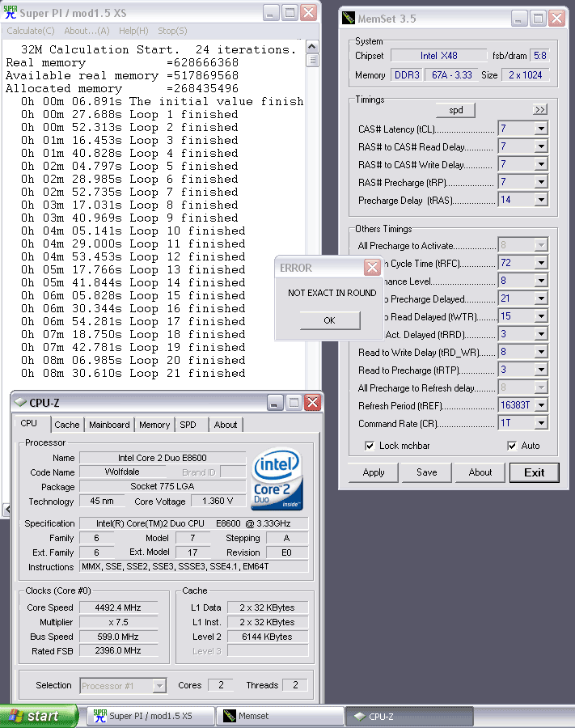
Task: Click the Intel X48 chipset field
Action: click(438, 56)
